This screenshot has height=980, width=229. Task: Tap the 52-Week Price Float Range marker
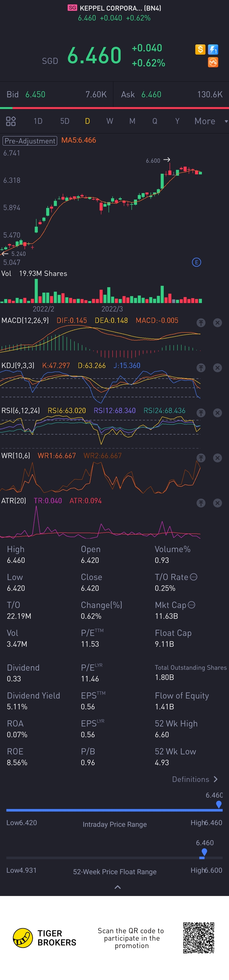(x=204, y=852)
